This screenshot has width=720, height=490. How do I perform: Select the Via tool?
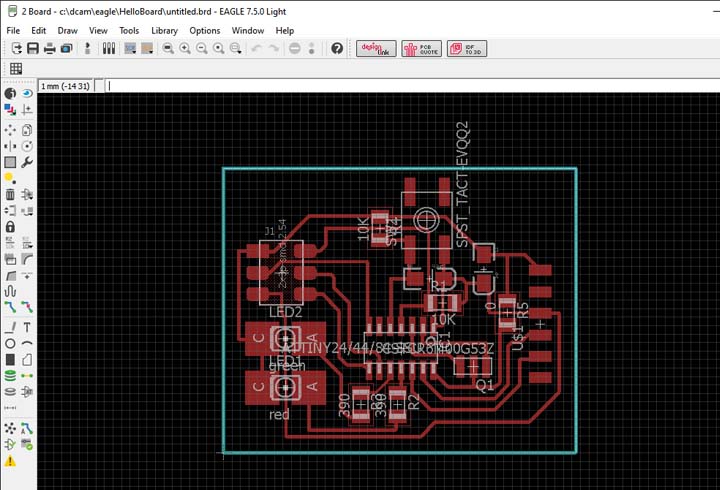(x=10, y=376)
